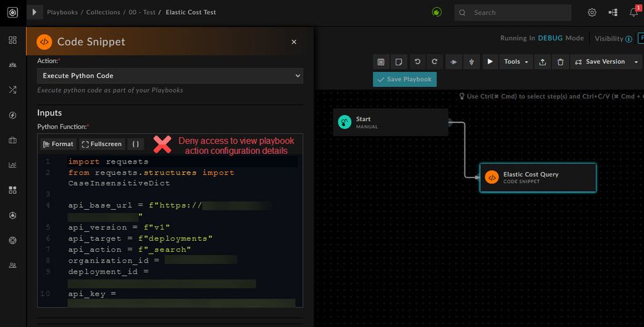Run the playbook with the play icon
This screenshot has width=644, height=327.
coord(490,62)
